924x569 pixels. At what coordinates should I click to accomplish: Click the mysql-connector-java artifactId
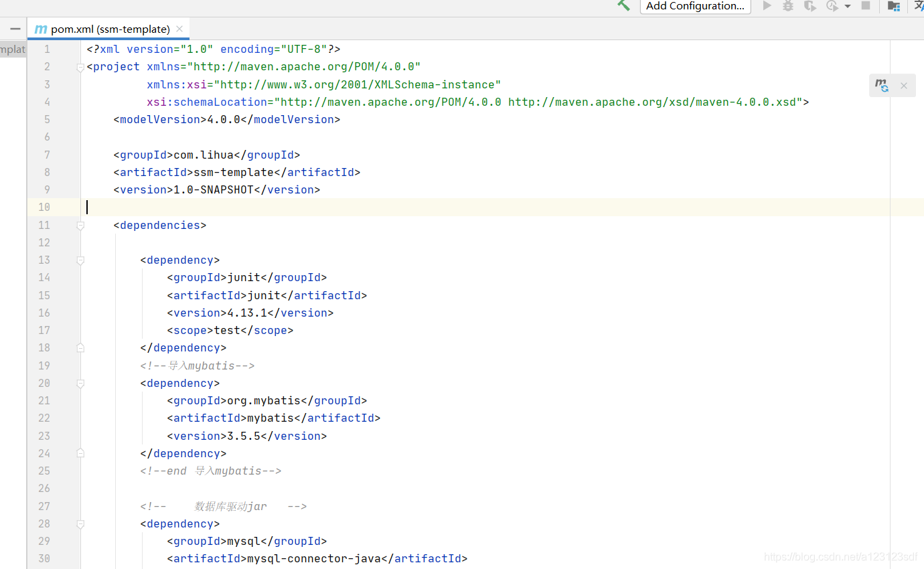pos(314,559)
